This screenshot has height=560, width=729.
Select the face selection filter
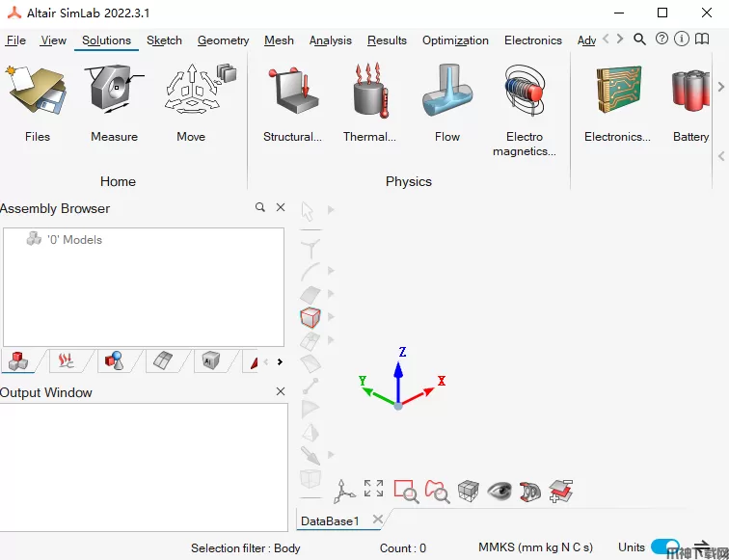310,294
